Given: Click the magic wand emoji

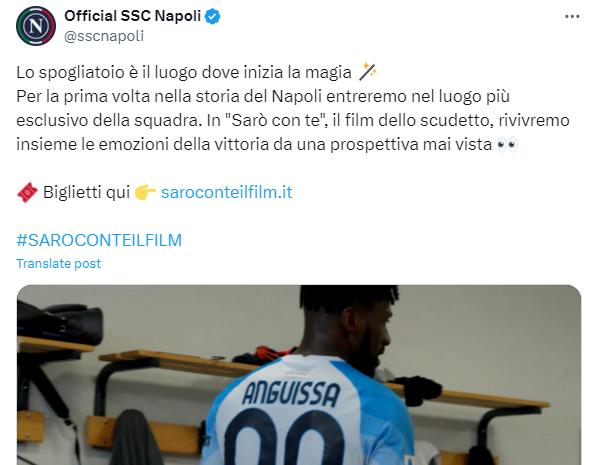Looking at the screenshot, I should pos(367,72).
